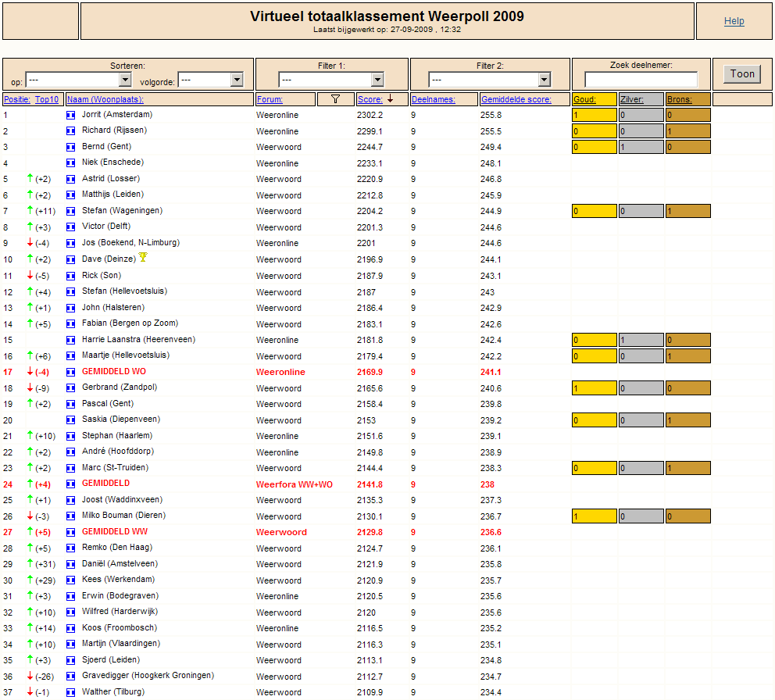Click the blue detail icon next to Jorrit (Amsterdam)
The width and height of the screenshot is (775, 700).
(70, 115)
